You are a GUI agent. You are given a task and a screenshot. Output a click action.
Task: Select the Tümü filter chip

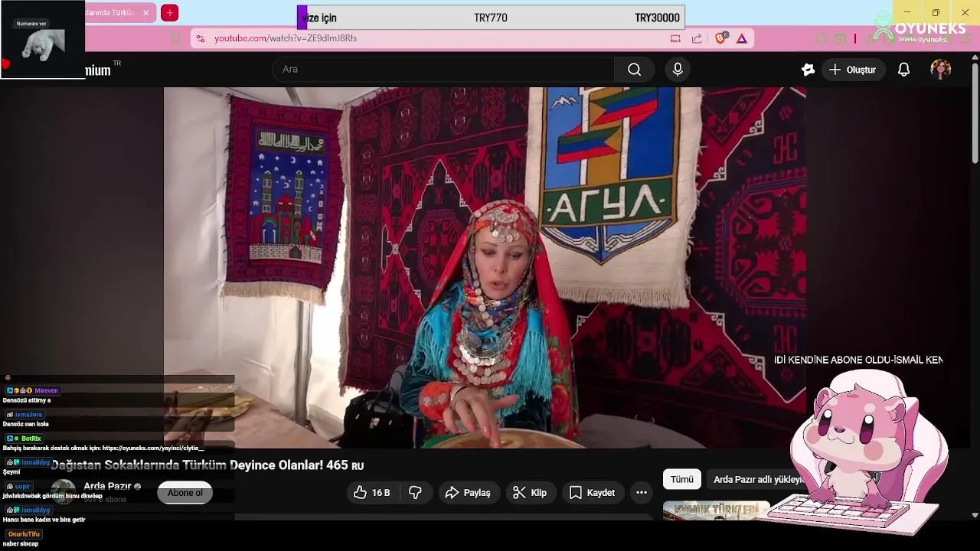[x=681, y=480]
